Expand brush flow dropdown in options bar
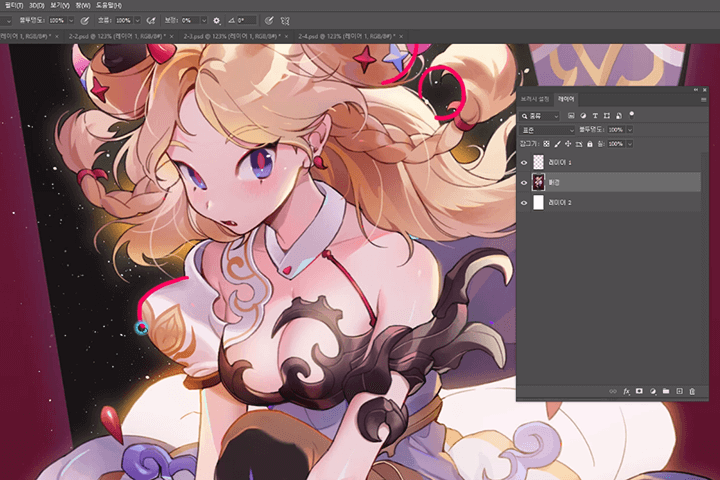Screen dimensions: 720x480 [x=137, y=21]
